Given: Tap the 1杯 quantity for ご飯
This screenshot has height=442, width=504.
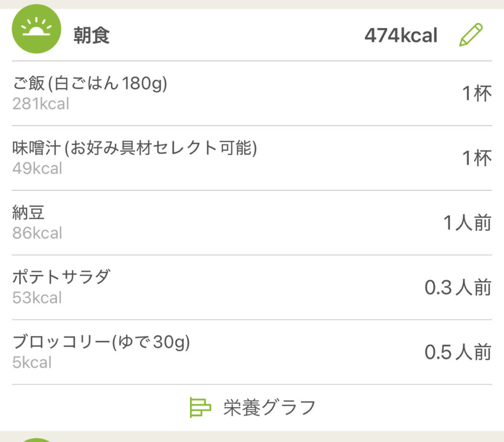Looking at the screenshot, I should click(476, 93).
